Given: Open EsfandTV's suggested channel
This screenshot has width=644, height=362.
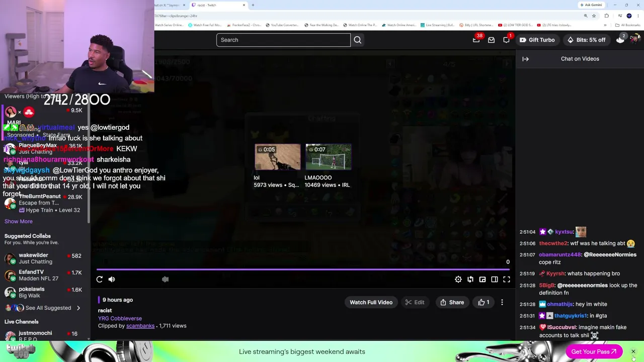Looking at the screenshot, I should pos(44,275).
